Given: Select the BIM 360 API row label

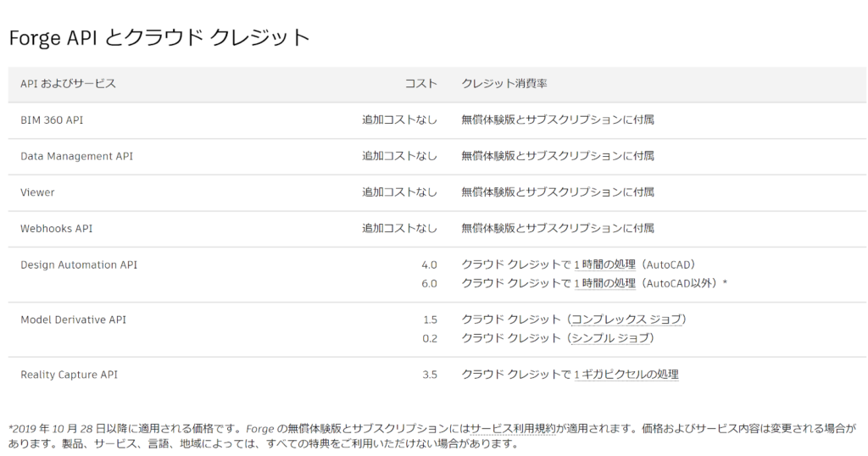Looking at the screenshot, I should (52, 120).
